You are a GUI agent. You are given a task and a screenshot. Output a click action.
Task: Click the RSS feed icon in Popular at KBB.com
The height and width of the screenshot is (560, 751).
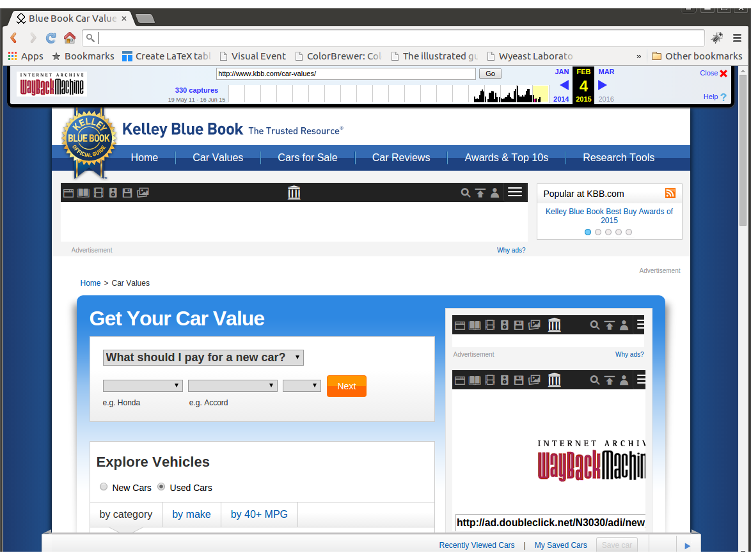(x=670, y=193)
